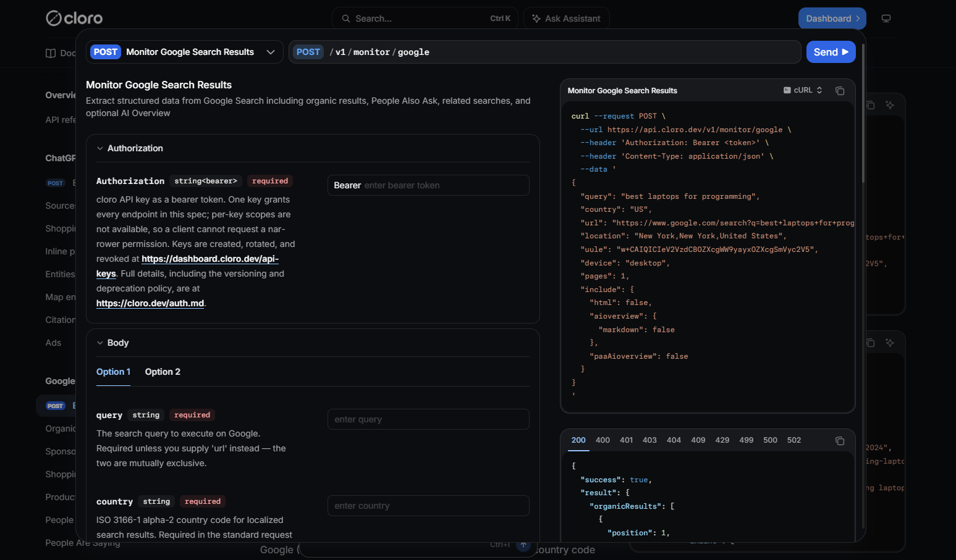
Task: Open the cloro.dev/auth.md link
Action: tap(150, 303)
